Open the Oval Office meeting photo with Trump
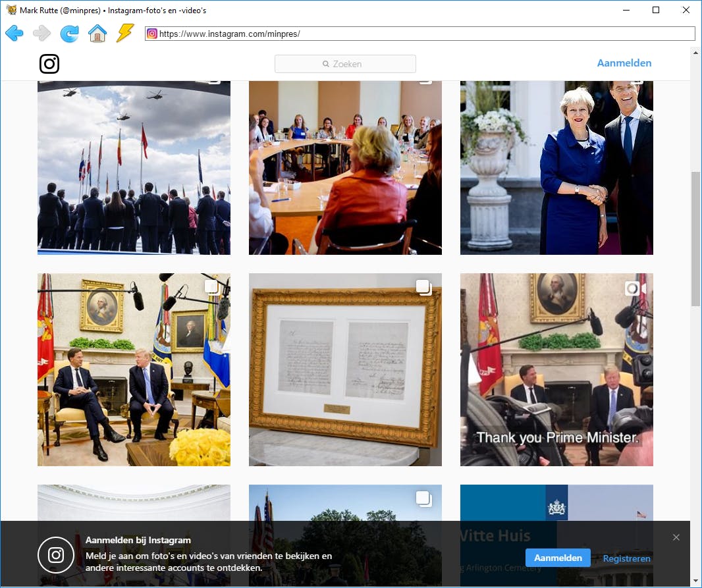 point(134,369)
